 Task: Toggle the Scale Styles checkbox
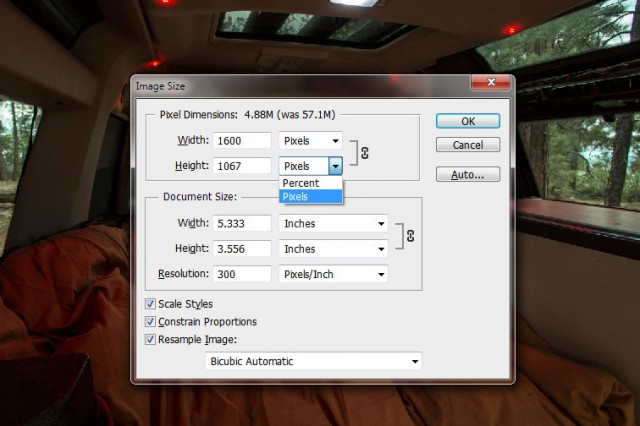click(x=151, y=304)
